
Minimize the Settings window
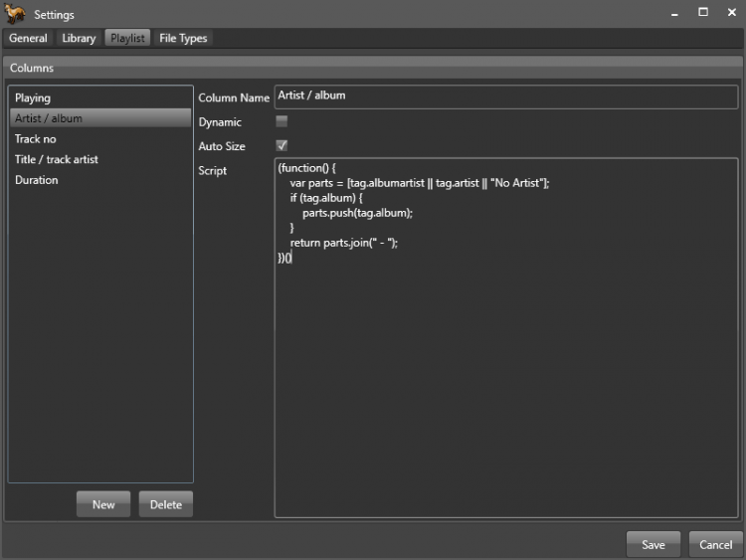coord(676,12)
